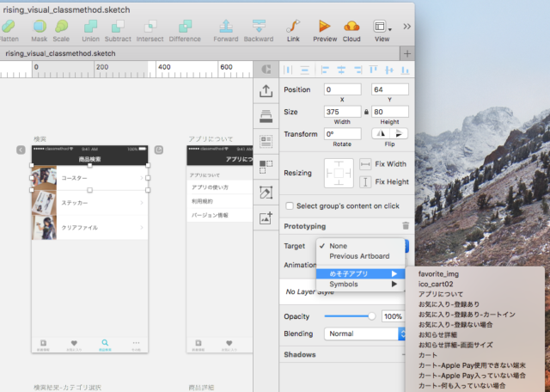Click the クリアファイル row on artboard
Screen dimensions: 550x392
coord(89,228)
